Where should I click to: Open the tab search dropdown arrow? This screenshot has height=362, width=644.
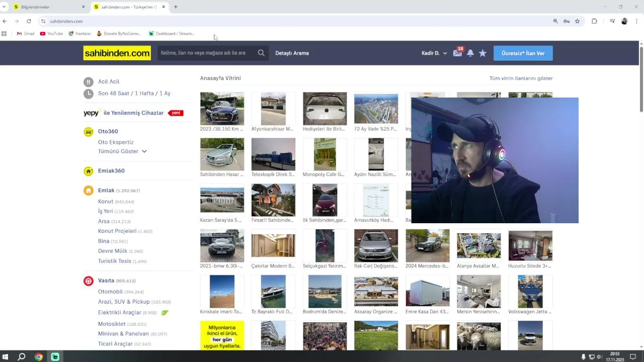point(4,7)
